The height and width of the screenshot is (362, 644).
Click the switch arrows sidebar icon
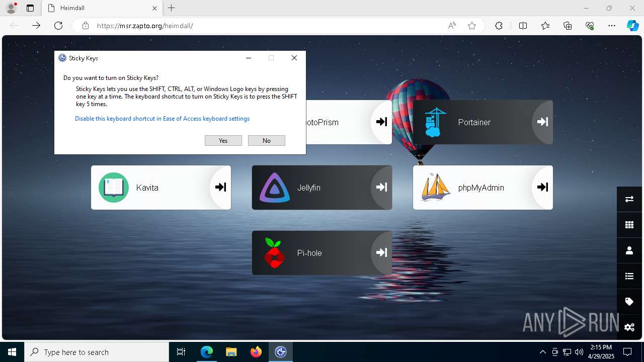tap(629, 199)
